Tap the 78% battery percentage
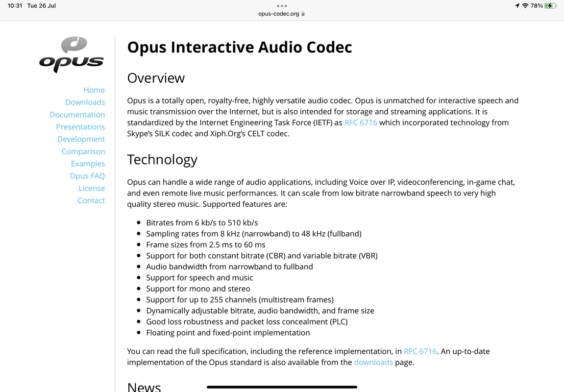This screenshot has width=564, height=392. [536, 6]
